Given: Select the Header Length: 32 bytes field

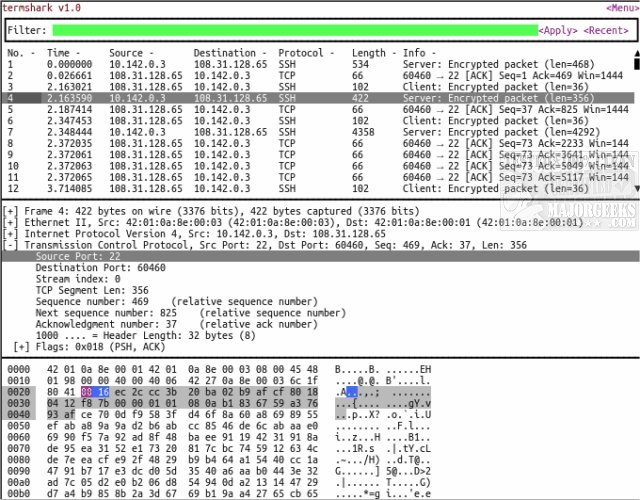Looking at the screenshot, I should [145, 336].
